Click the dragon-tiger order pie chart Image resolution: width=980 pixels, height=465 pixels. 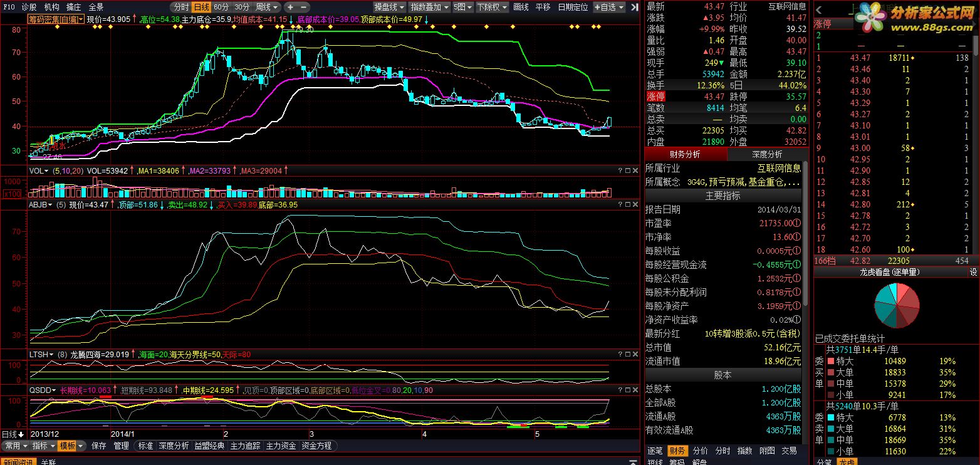[897, 305]
